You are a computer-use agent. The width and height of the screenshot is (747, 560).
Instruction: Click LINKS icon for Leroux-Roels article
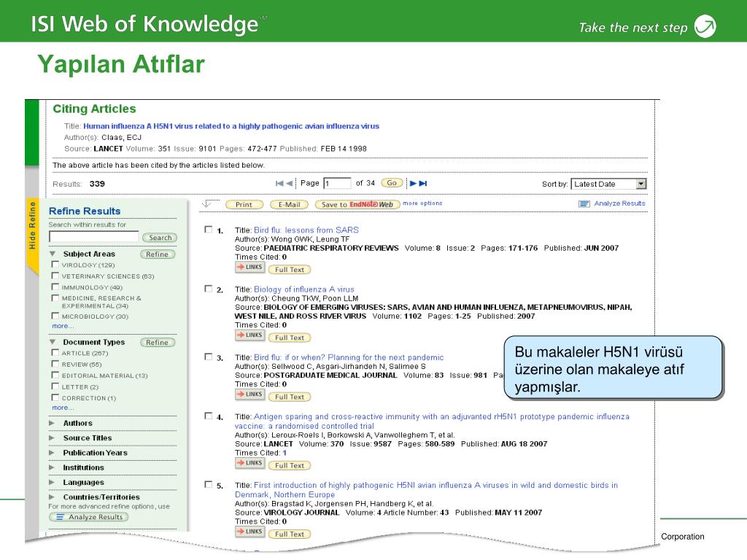point(249,463)
